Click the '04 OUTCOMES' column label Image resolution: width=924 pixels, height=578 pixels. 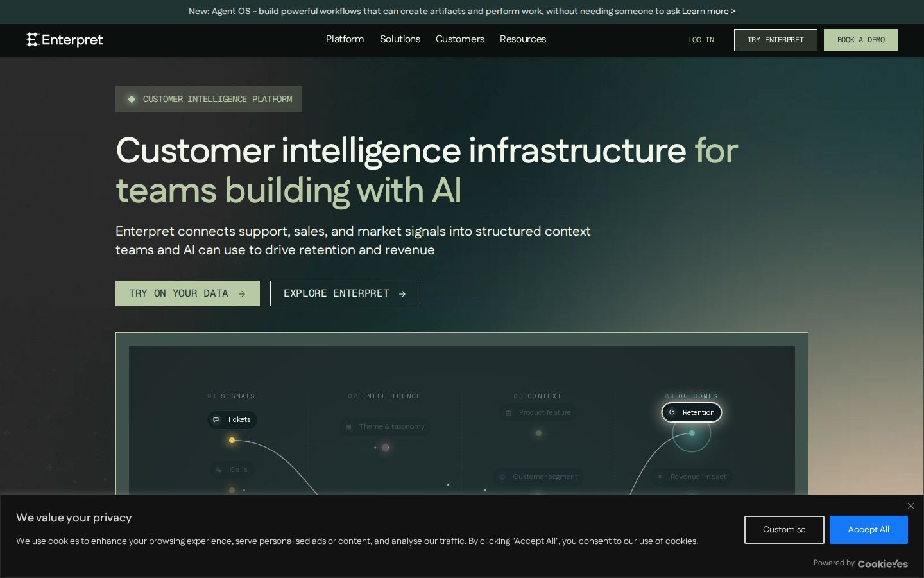pos(692,396)
